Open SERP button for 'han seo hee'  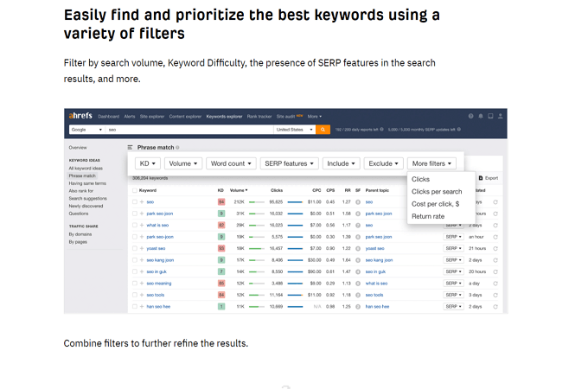(453, 307)
